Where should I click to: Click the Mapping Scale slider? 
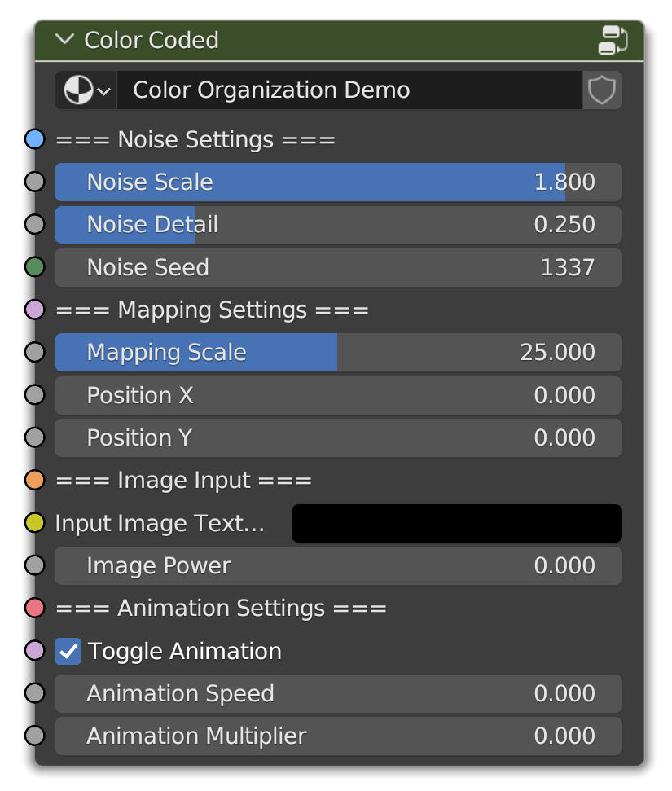pos(337,353)
